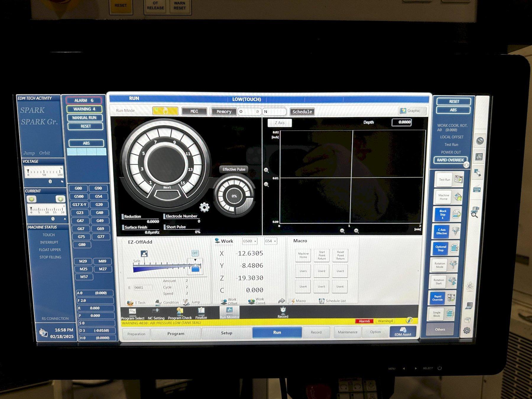Zoom in on the graph's vertical axis
Viewport: 532px width, 399px height.
tap(266, 170)
